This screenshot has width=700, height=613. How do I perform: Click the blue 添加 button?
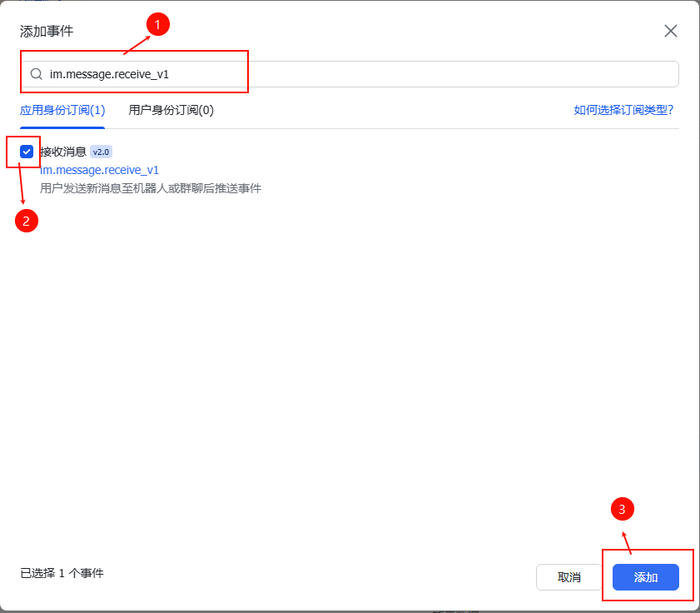click(x=646, y=577)
